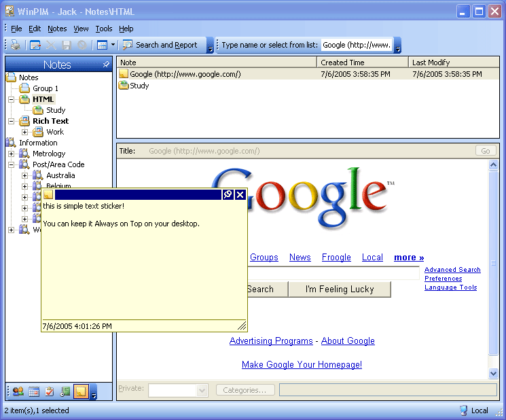Image resolution: width=506 pixels, height=420 pixels.
Task: Follow the Advanced Search link
Action: 452,270
